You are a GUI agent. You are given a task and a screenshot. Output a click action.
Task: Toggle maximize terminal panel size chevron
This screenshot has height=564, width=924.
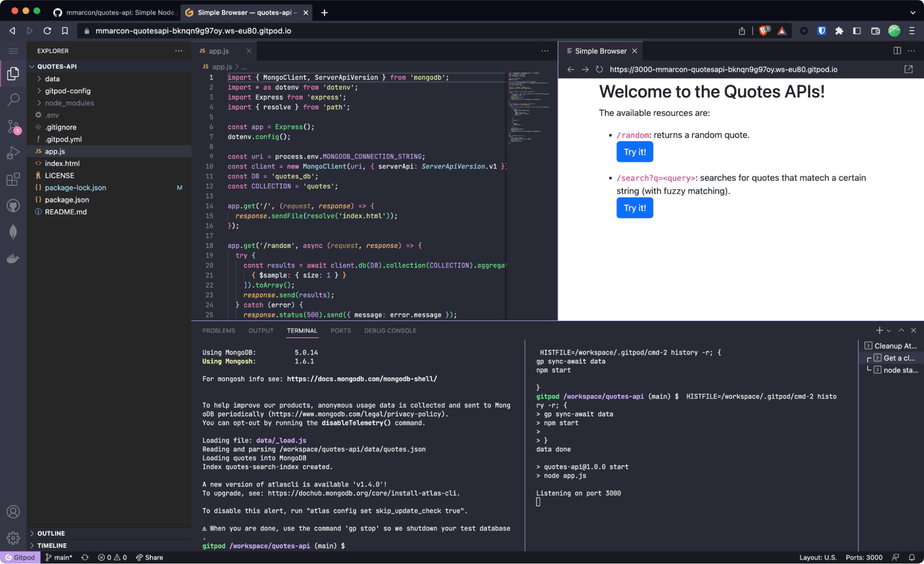[x=901, y=330]
